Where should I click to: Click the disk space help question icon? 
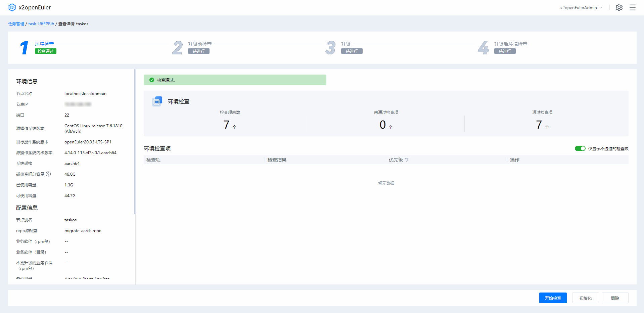point(48,174)
